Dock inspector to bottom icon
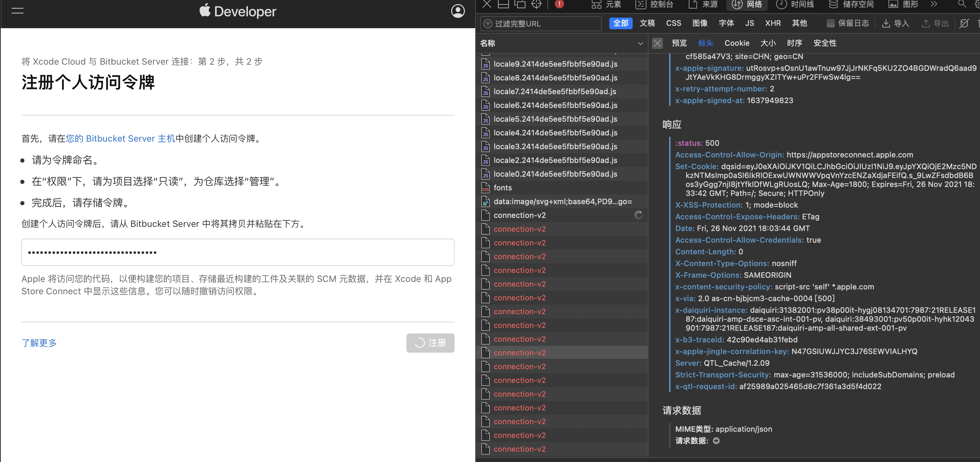The image size is (980, 462). (x=503, y=4)
